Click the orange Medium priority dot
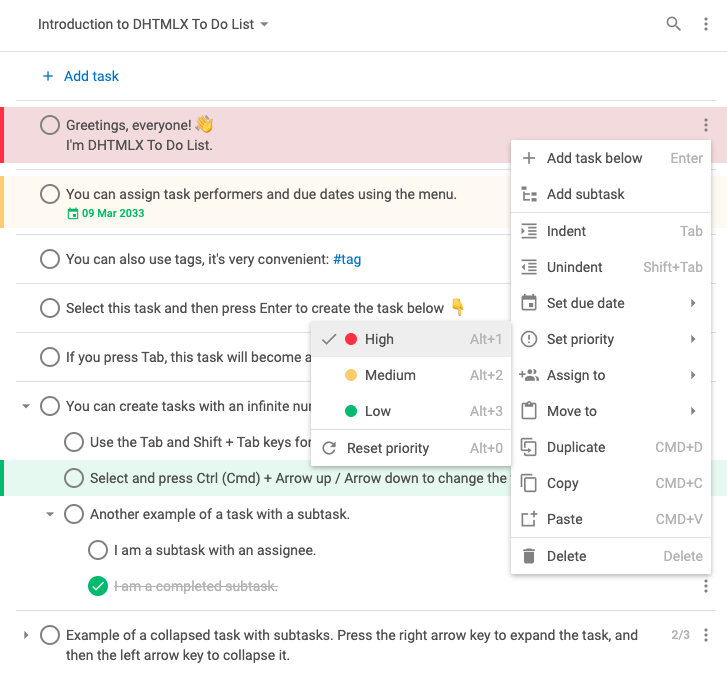727x673 pixels. point(351,375)
